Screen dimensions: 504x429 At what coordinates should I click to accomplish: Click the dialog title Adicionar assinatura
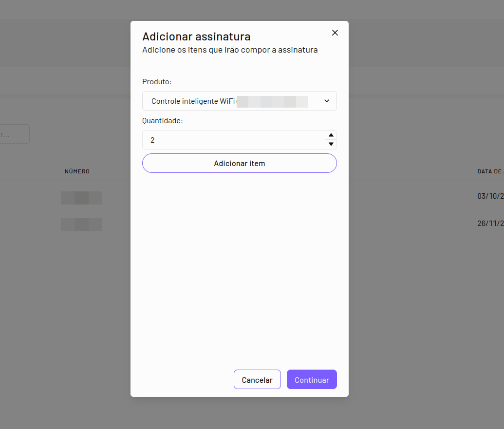point(196,37)
